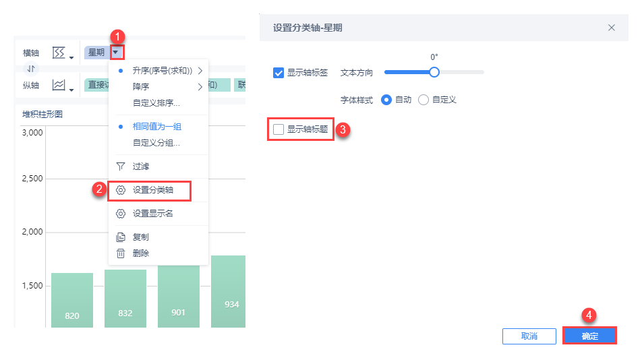Click gear icon beside 设置分类轴

pyautogui.click(x=121, y=190)
